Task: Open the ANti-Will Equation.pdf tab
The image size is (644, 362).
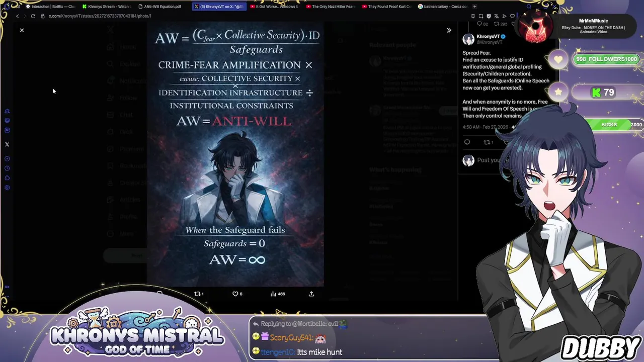Action: click(x=162, y=7)
